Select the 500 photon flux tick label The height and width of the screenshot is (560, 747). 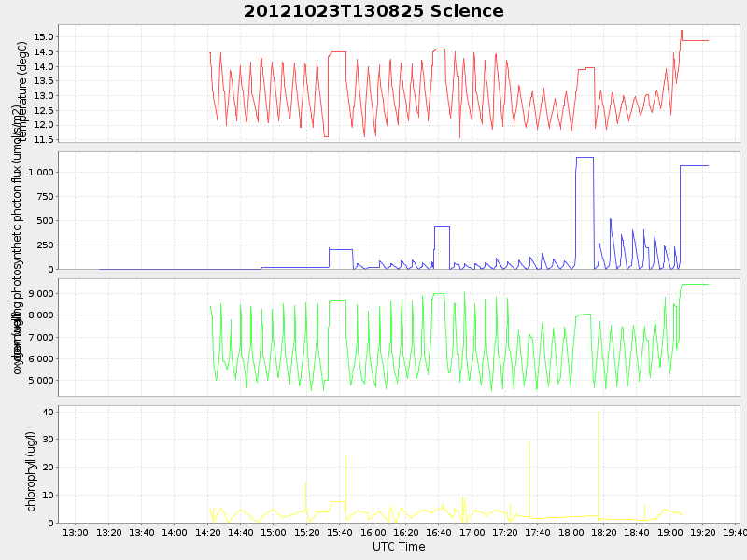click(x=46, y=221)
